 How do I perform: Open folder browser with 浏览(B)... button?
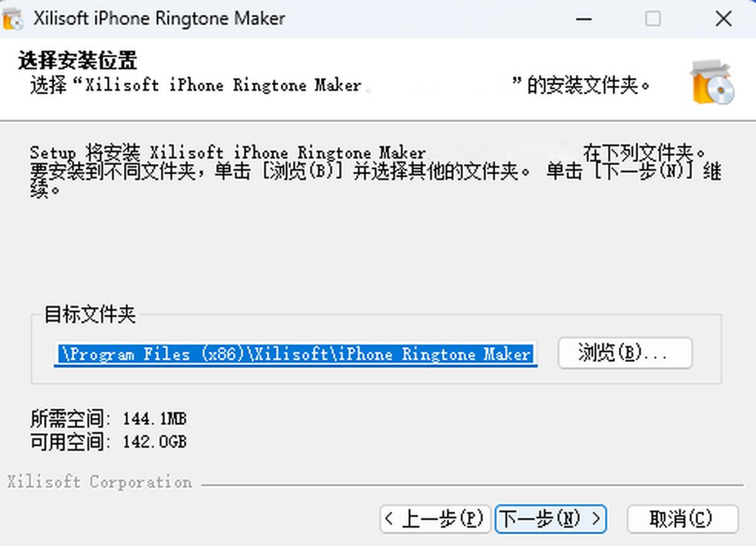[x=625, y=353]
